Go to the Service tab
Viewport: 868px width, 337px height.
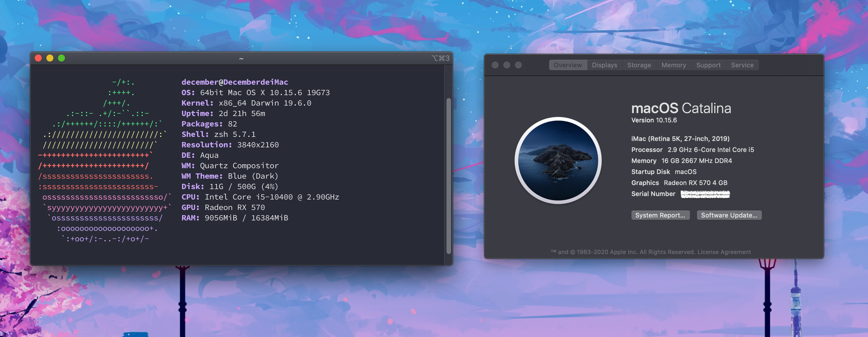pyautogui.click(x=742, y=65)
